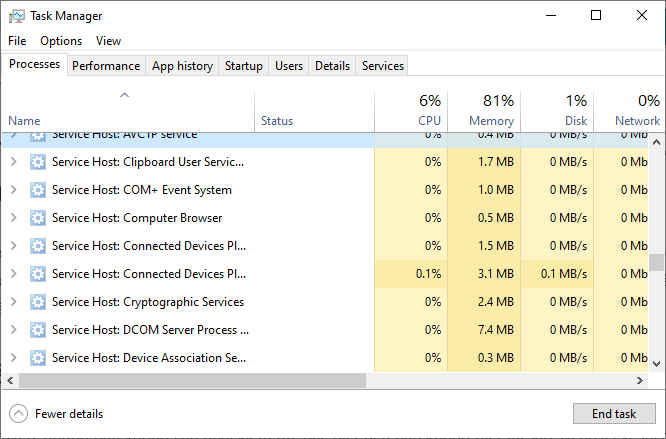Click the Cryptographic Services gear icon
666x439 pixels.
tap(38, 302)
